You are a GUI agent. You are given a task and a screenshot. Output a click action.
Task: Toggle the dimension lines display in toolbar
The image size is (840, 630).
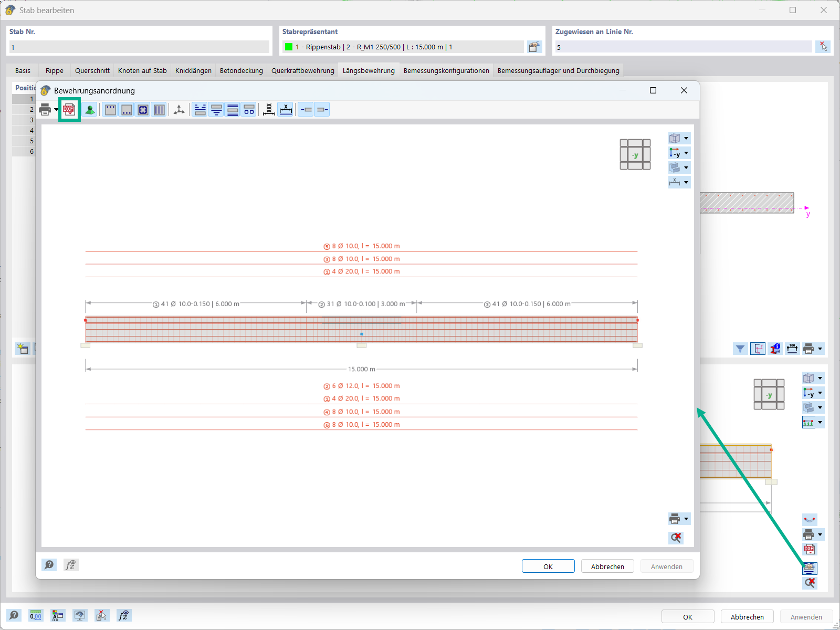(x=286, y=109)
